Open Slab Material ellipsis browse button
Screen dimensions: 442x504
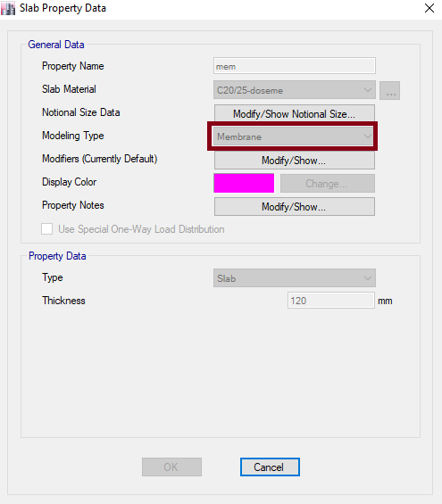390,90
